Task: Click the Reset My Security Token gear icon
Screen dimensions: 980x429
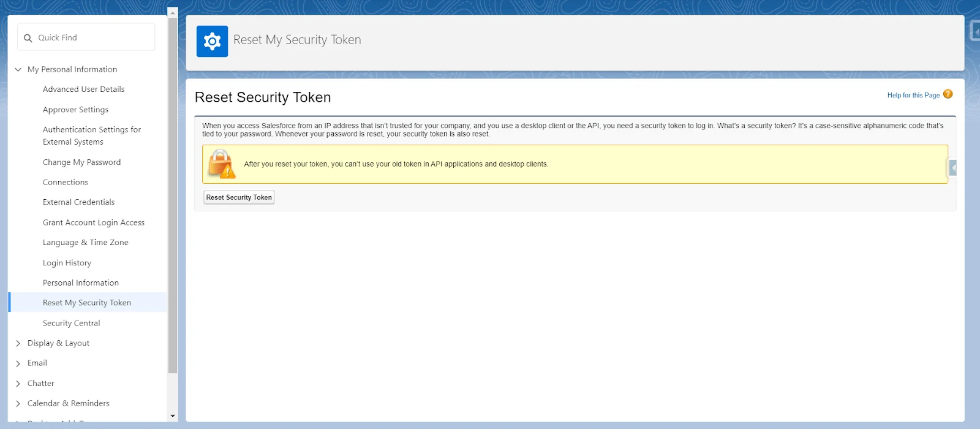Action: pos(212,41)
